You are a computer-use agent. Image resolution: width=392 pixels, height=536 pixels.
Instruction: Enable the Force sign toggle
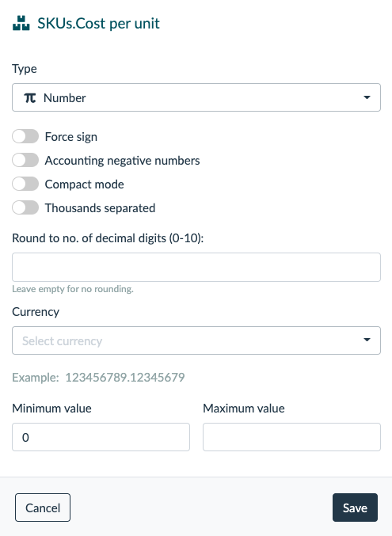coord(25,136)
